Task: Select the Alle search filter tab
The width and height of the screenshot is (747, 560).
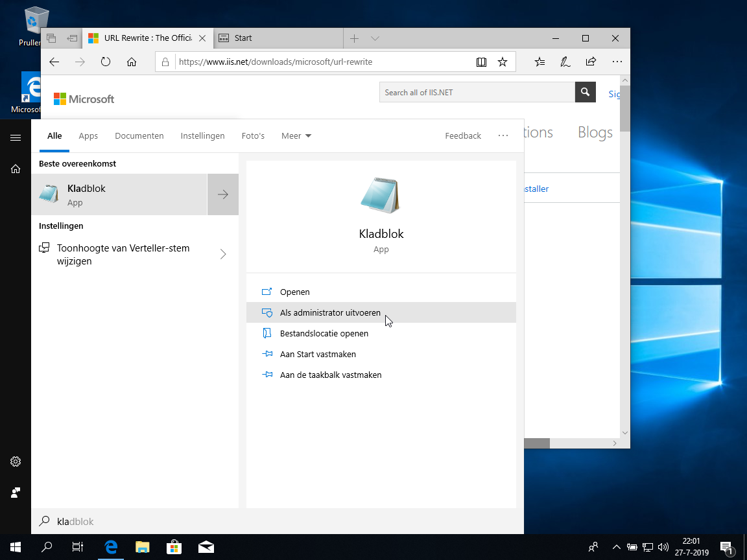Action: tap(54, 135)
